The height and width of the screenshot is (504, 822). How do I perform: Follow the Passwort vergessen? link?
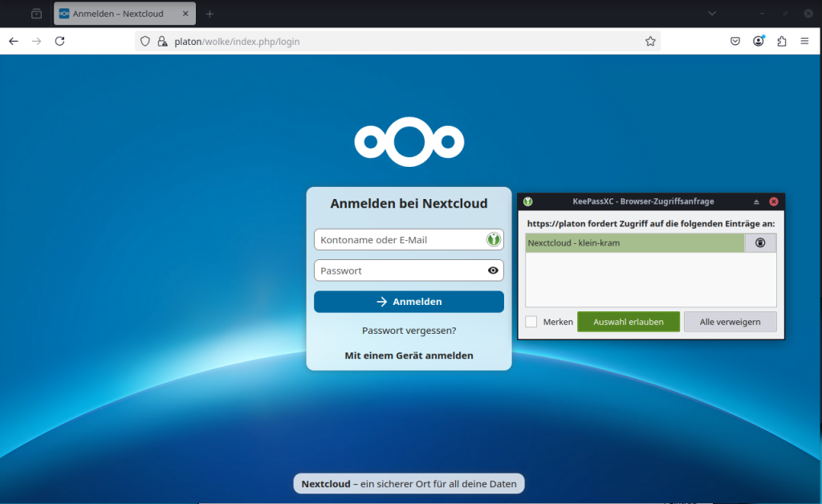[409, 330]
